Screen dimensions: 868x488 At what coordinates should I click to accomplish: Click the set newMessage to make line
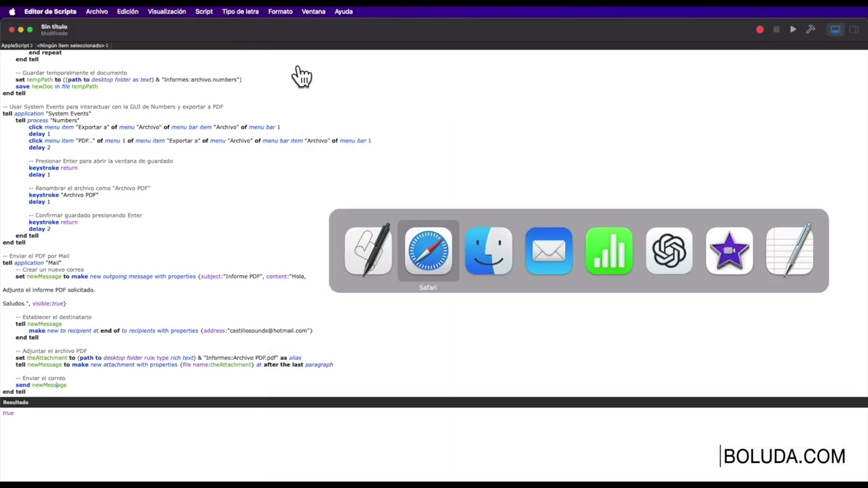(x=161, y=277)
